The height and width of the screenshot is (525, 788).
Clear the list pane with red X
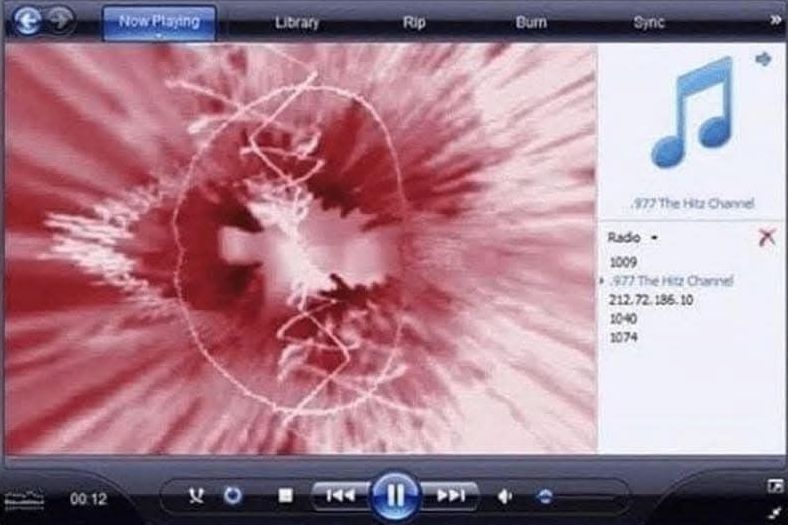coord(767,237)
